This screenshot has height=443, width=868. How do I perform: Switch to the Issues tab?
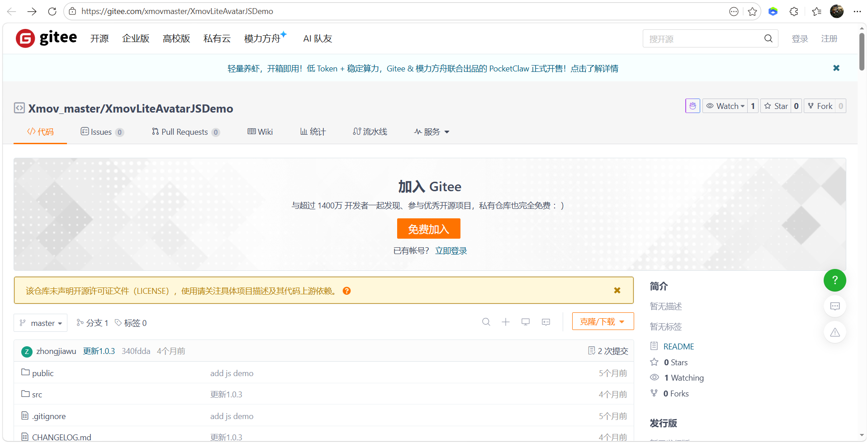pyautogui.click(x=102, y=132)
